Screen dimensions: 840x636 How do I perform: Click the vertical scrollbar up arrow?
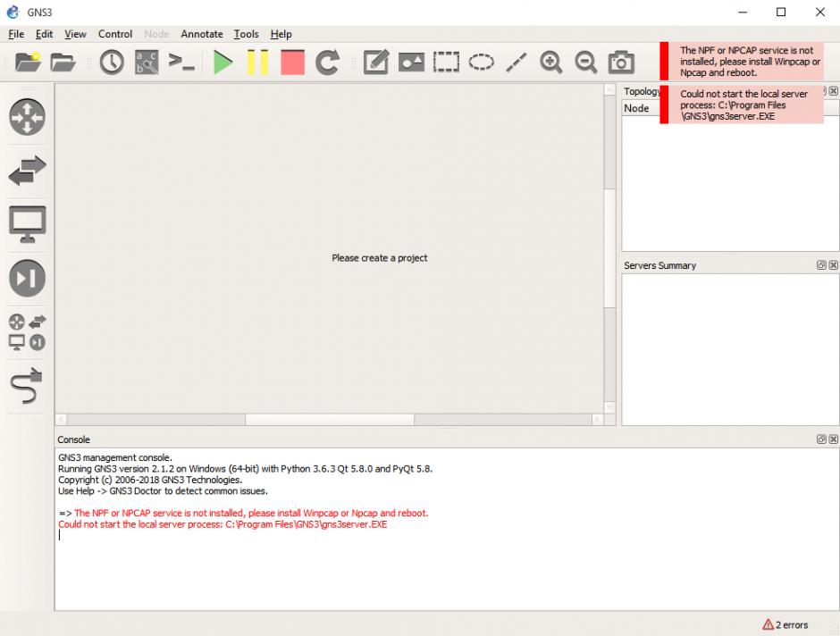609,89
